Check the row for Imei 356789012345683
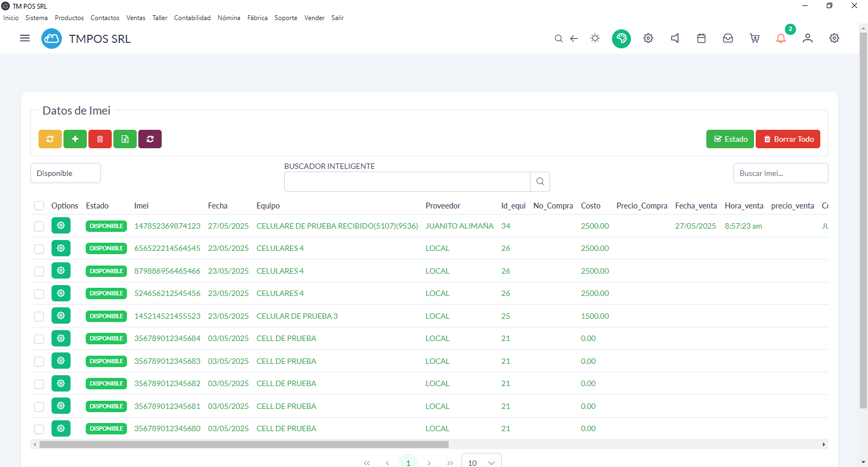The image size is (868, 467). 39,361
